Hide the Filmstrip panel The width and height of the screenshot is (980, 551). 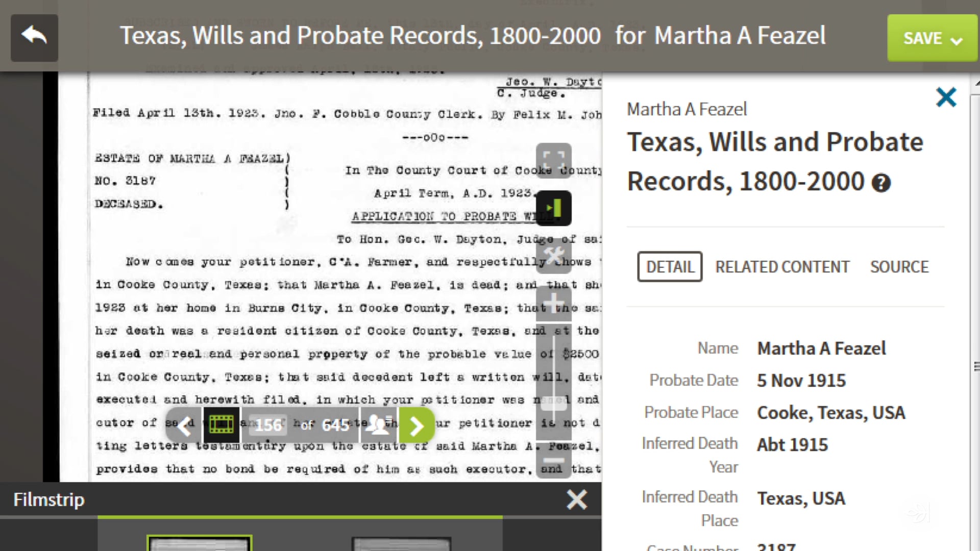point(577,499)
